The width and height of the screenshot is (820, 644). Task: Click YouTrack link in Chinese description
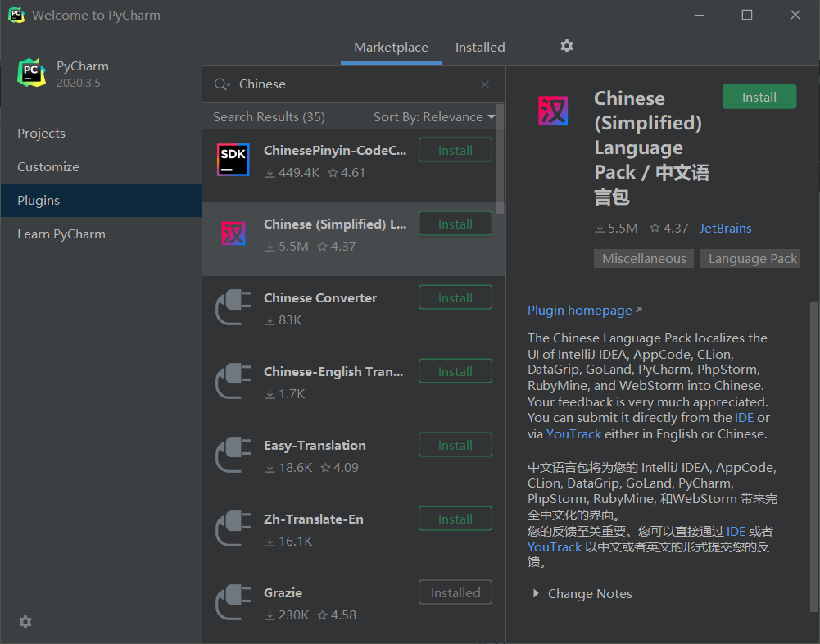point(555,547)
